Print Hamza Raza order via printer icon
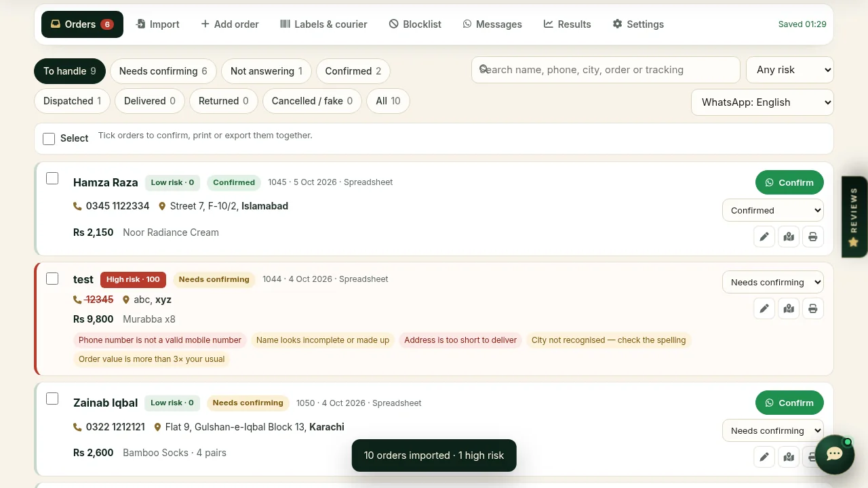 click(812, 237)
